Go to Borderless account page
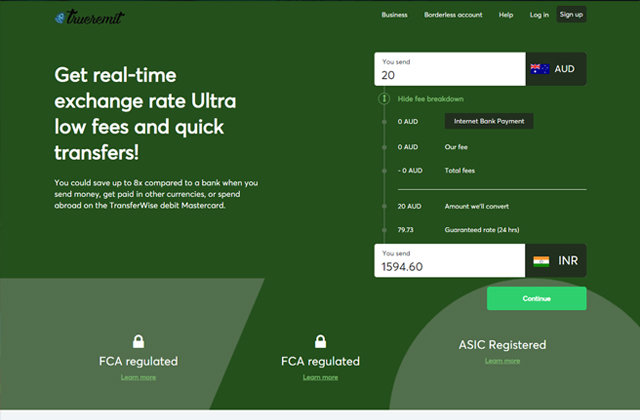The height and width of the screenshot is (420, 640). (x=453, y=15)
